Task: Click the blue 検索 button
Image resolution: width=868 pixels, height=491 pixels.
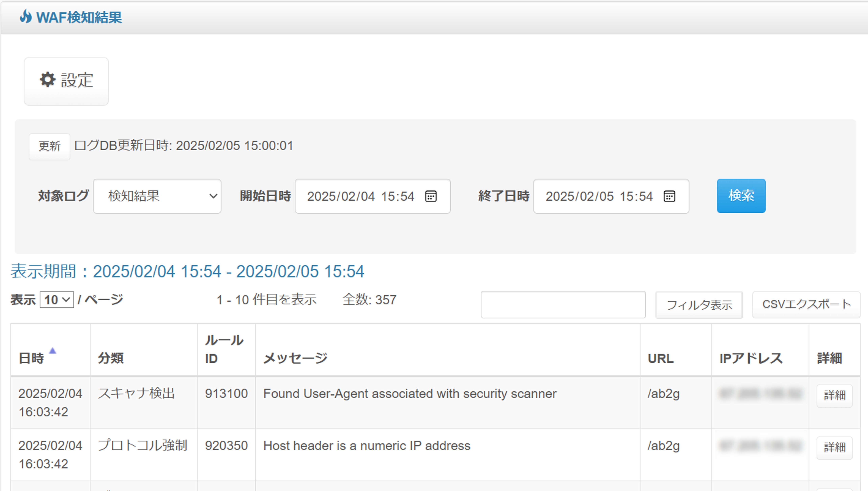Action: (x=741, y=196)
